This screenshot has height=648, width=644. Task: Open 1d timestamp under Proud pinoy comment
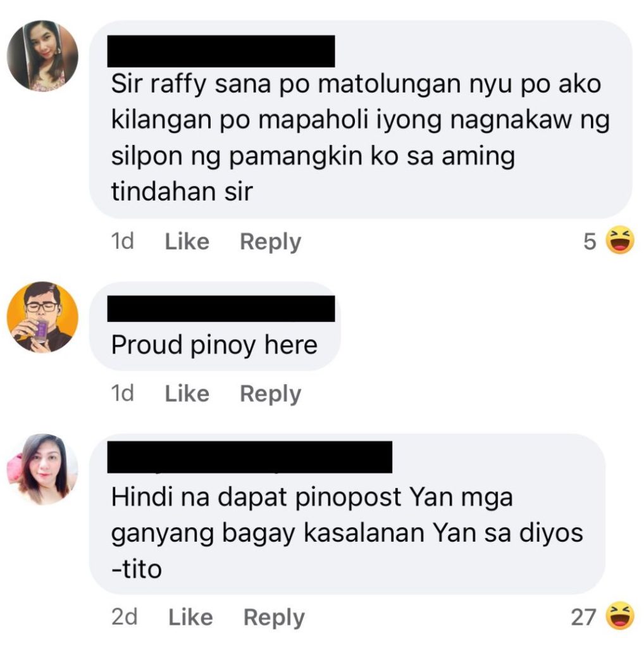122,394
